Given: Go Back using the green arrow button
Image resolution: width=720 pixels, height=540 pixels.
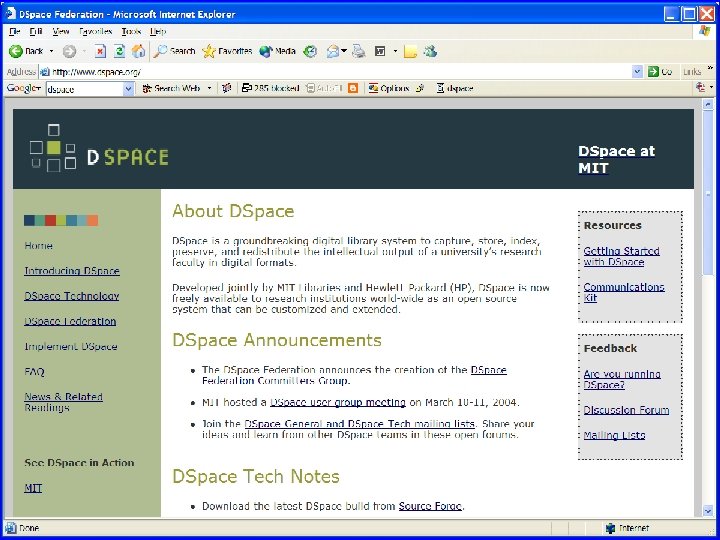Looking at the screenshot, I should click(x=26, y=51).
